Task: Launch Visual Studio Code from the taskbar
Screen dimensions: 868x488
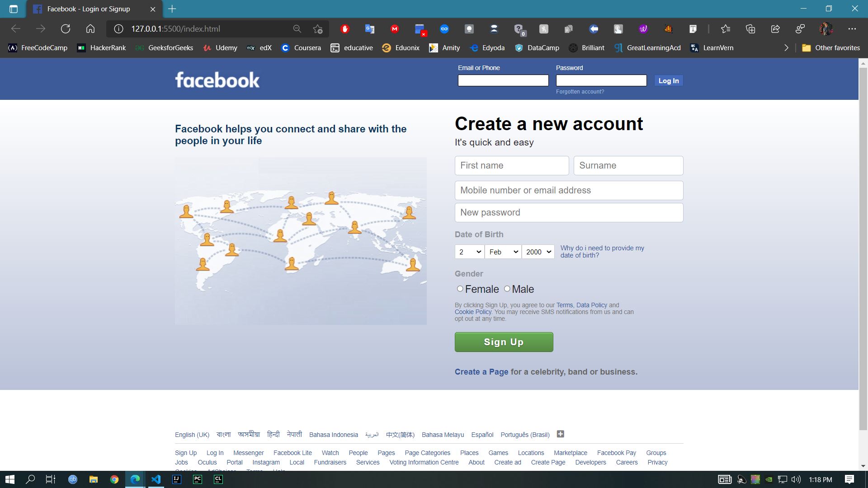Action: [x=156, y=479]
